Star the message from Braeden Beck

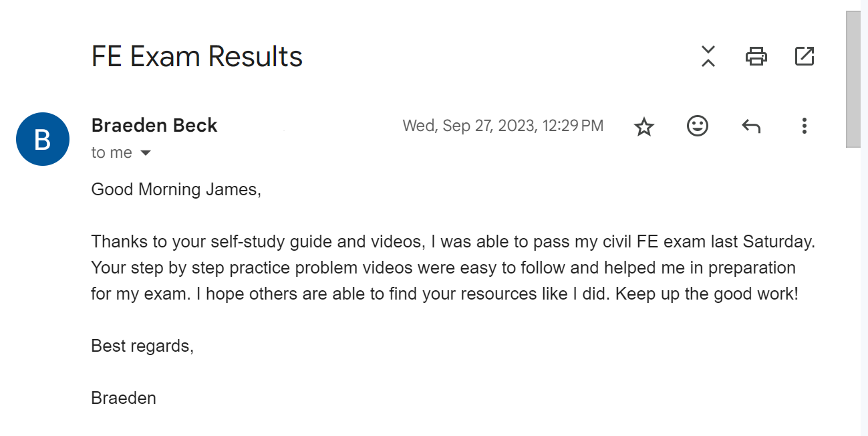[644, 126]
